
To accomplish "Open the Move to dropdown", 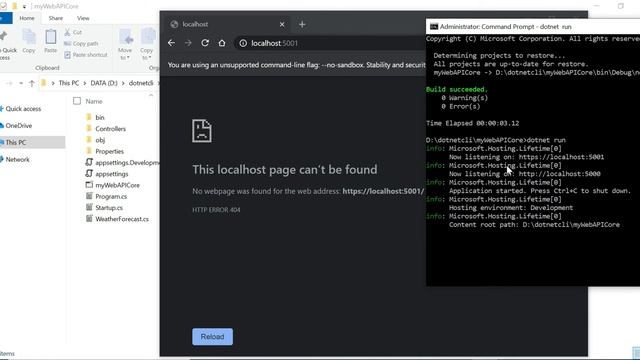I will coord(125,44).
